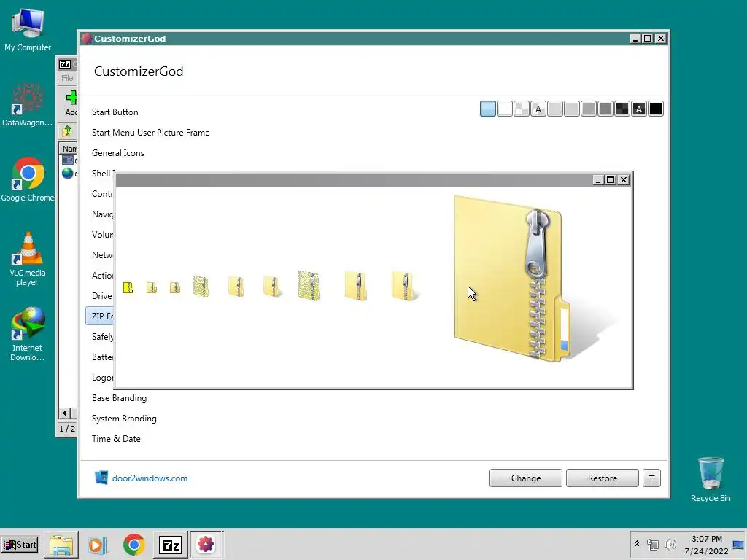
Task: Open the Start menu button
Action: [x=20, y=544]
